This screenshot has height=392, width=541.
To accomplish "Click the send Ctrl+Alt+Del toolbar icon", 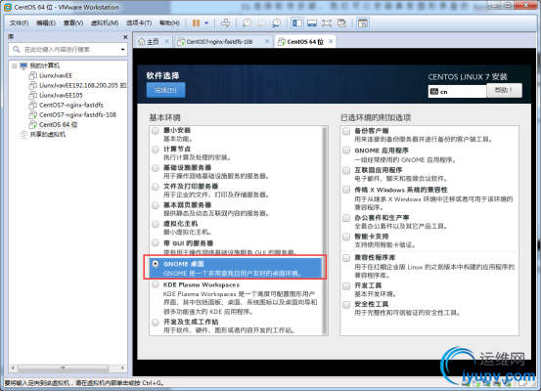I will pos(225,23).
